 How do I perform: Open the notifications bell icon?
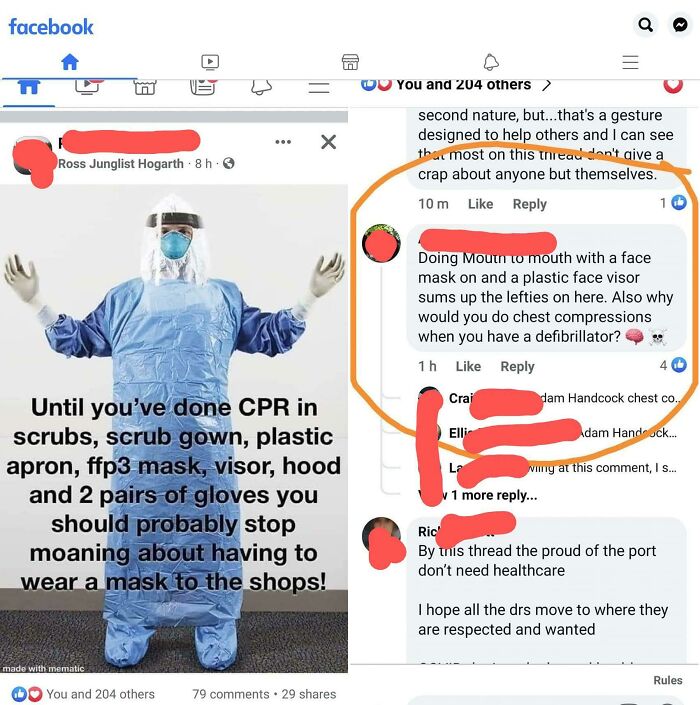click(491, 62)
